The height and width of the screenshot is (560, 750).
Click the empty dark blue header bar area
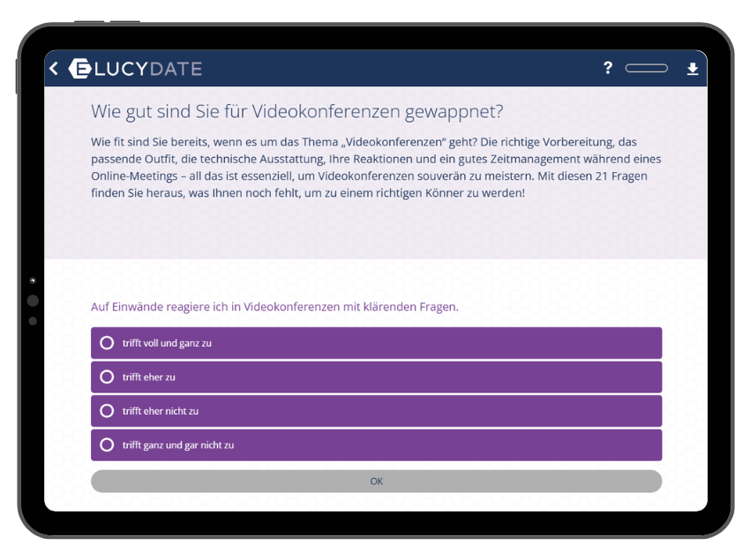[x=397, y=69]
